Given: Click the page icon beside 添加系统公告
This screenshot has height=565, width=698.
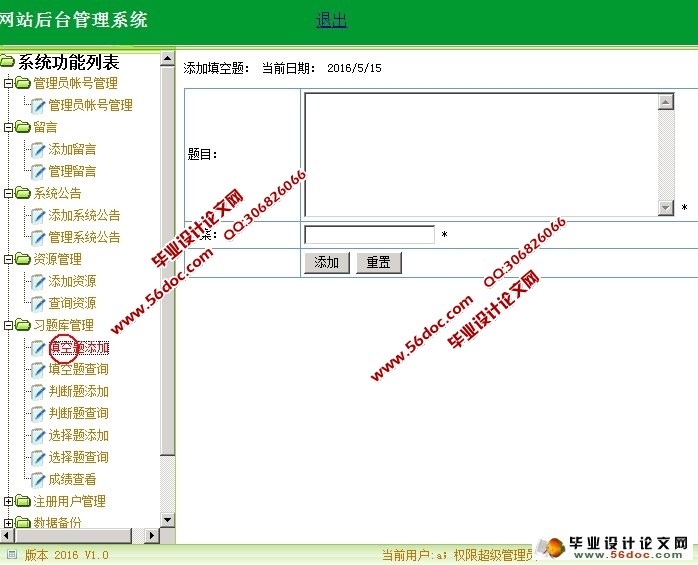Looking at the screenshot, I should [x=38, y=215].
